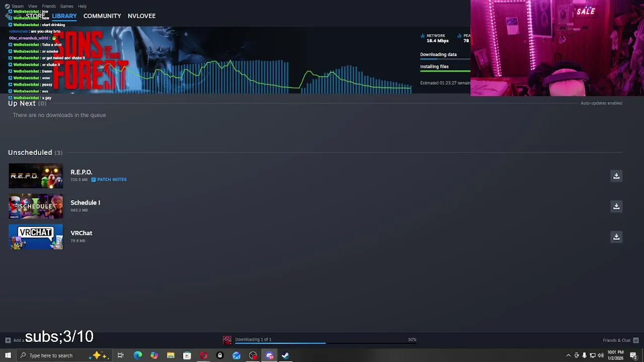Open R.E.P.O. patch notes
The height and width of the screenshot is (362, 644).
click(109, 179)
